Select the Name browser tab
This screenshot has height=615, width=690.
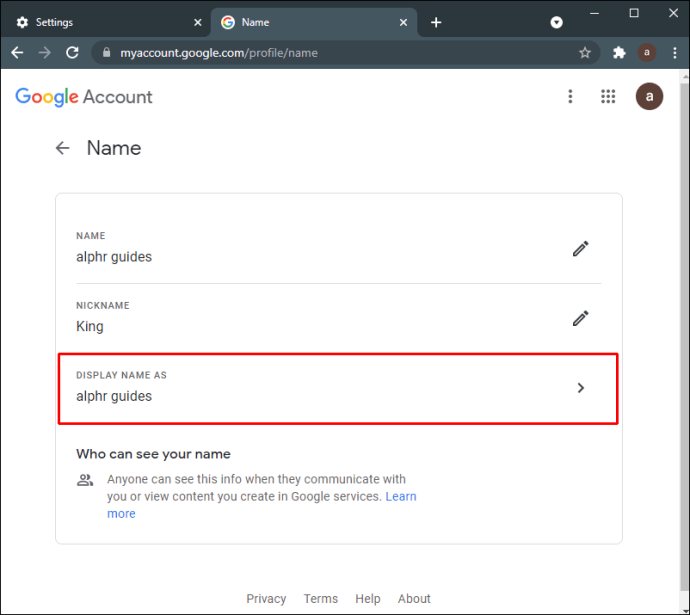click(x=314, y=22)
